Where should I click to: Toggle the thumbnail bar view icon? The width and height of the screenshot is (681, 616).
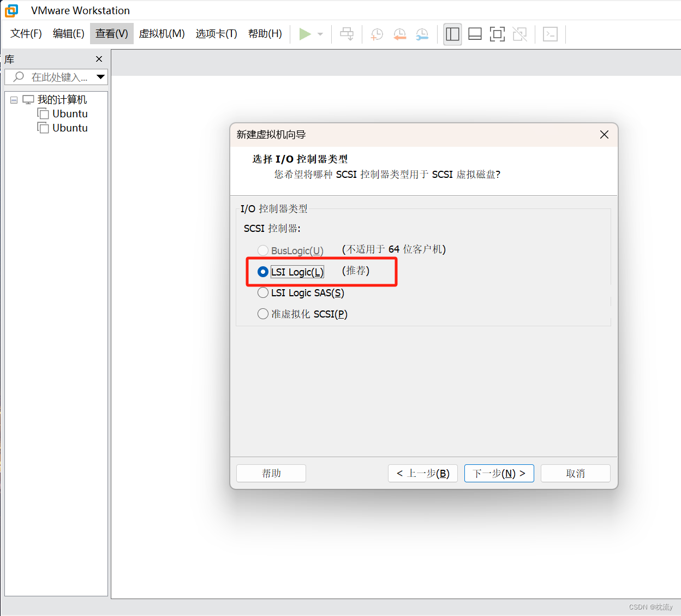pyautogui.click(x=475, y=34)
